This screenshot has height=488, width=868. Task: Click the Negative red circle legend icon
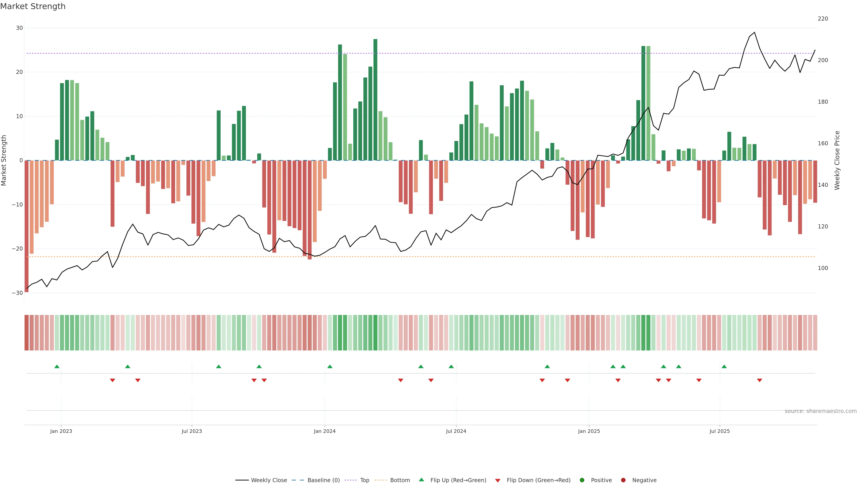pos(623,480)
